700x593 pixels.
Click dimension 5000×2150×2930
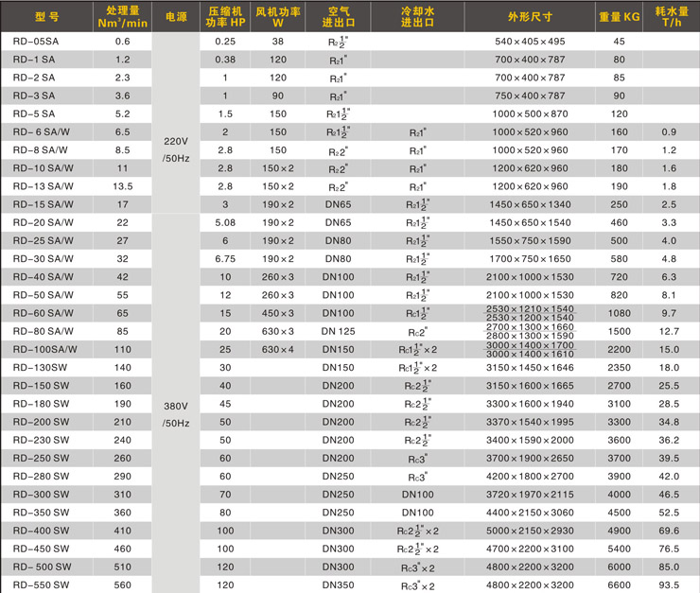530,531
